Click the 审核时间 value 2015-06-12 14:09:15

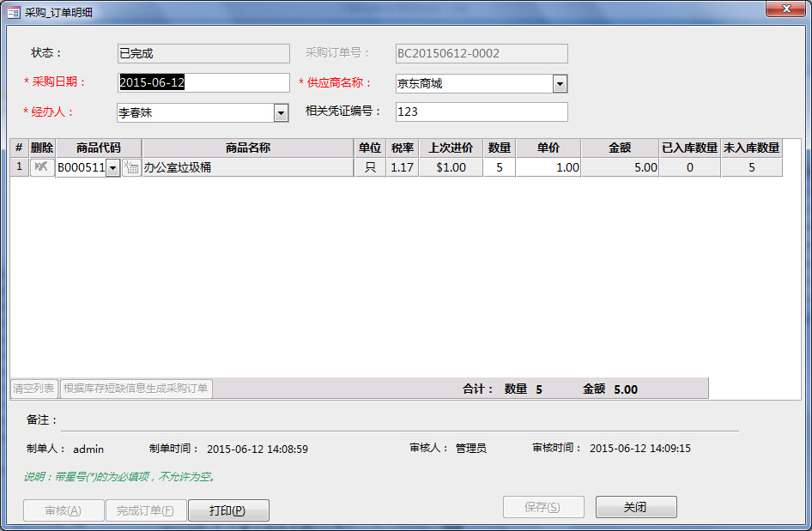(640, 449)
